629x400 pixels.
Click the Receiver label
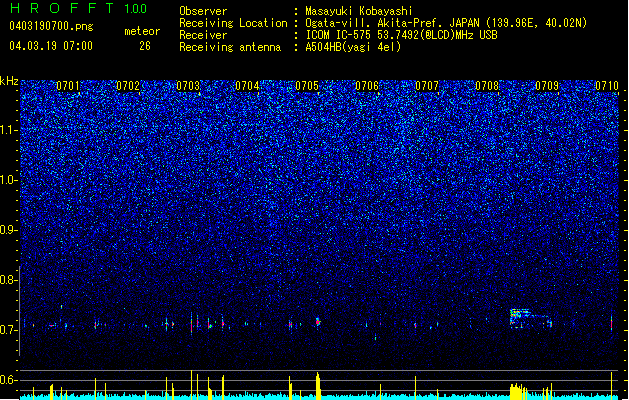pyautogui.click(x=203, y=35)
